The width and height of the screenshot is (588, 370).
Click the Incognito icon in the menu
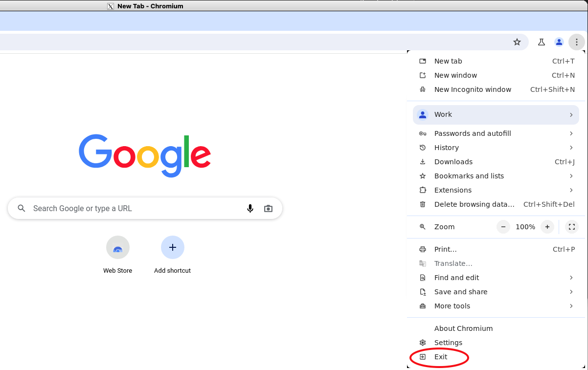(423, 89)
